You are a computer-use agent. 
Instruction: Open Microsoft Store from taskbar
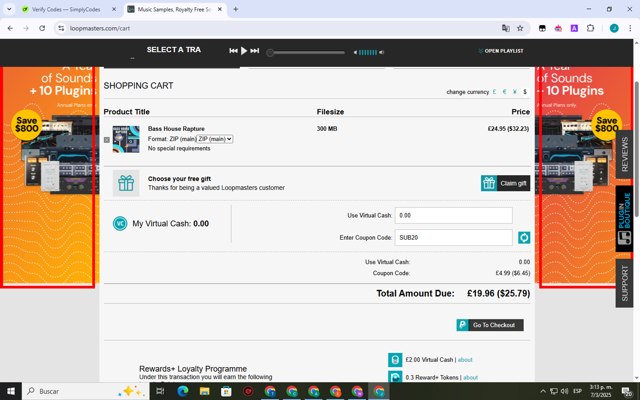click(226, 391)
